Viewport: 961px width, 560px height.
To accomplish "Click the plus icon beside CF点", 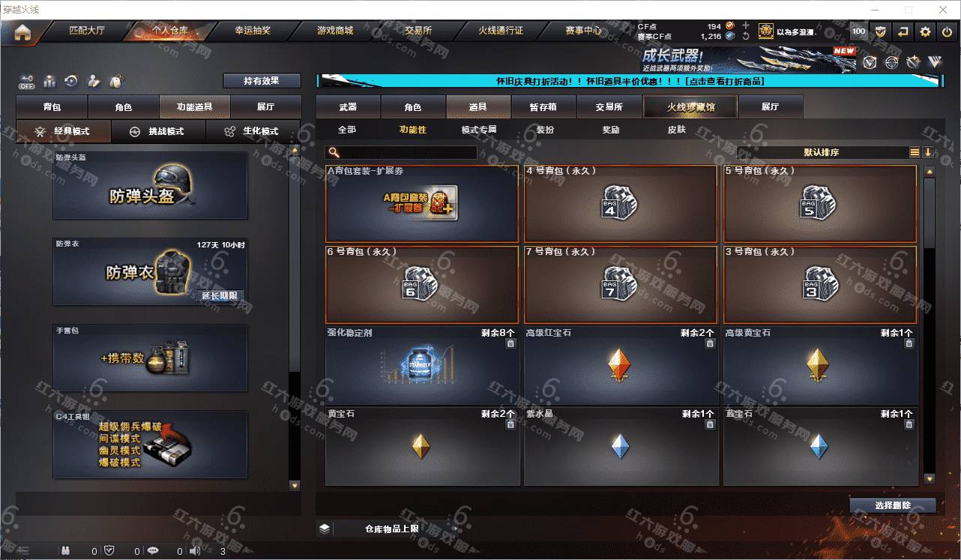I will [x=745, y=25].
